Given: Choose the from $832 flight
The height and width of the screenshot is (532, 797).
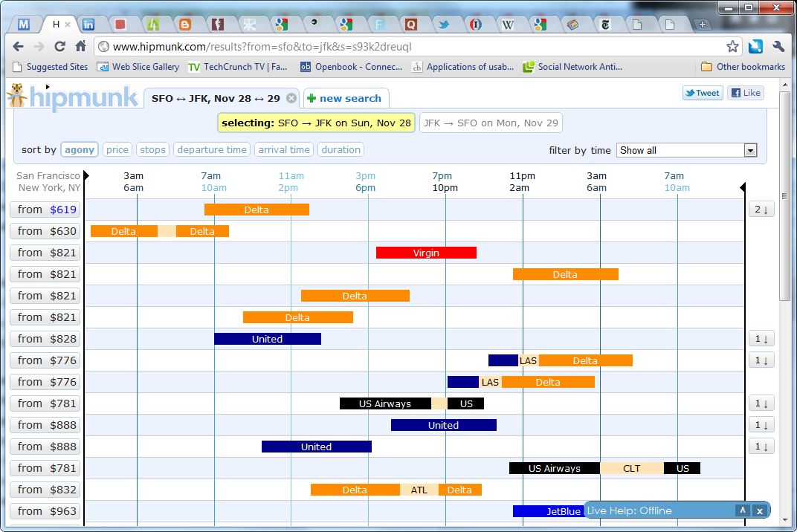Looking at the screenshot, I should [45, 490].
